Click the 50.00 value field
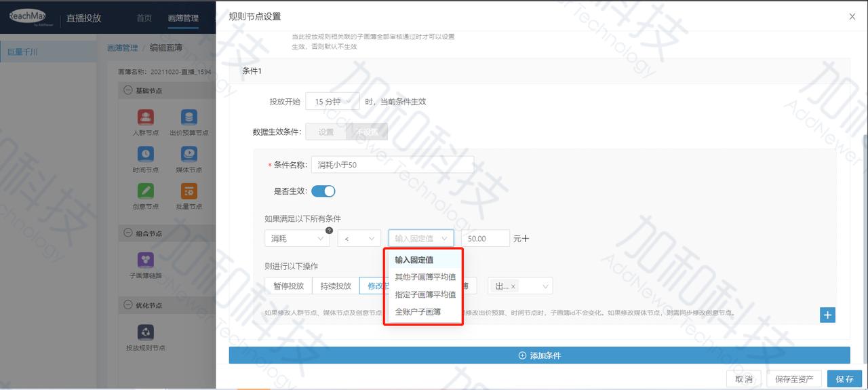Viewport: 868px width, 390px height. click(x=485, y=239)
